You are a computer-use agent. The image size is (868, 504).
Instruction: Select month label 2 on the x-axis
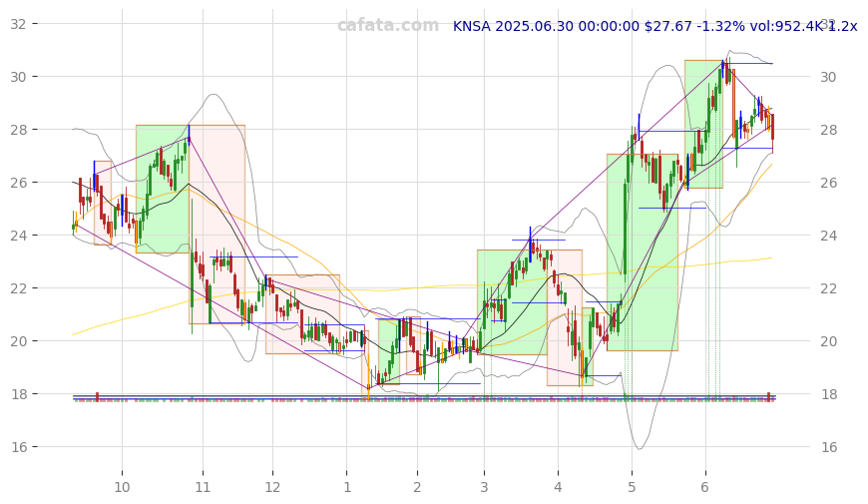point(417,487)
